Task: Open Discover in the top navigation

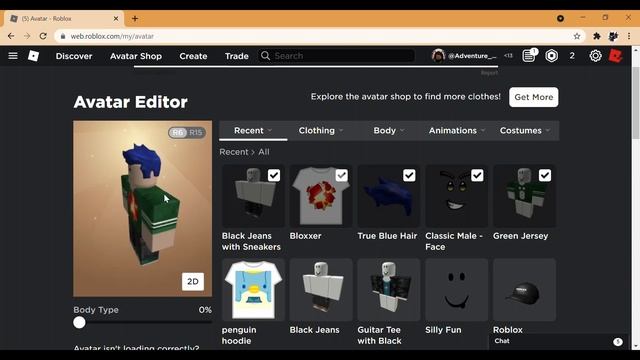Action: point(74,56)
